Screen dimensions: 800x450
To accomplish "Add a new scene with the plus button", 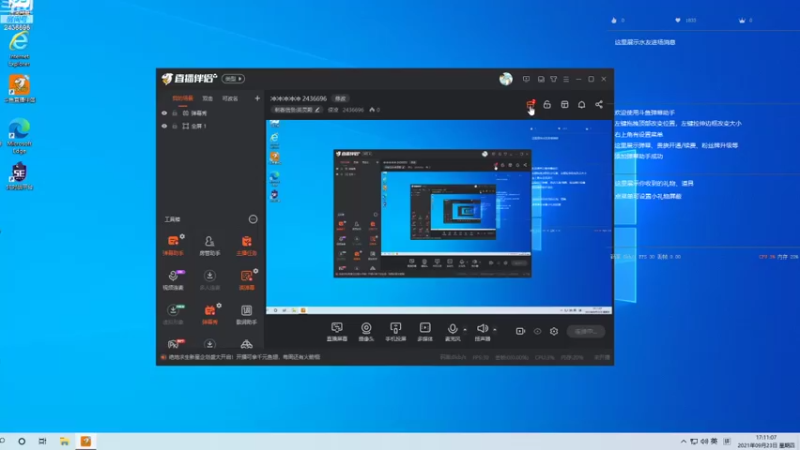I will click(x=257, y=98).
